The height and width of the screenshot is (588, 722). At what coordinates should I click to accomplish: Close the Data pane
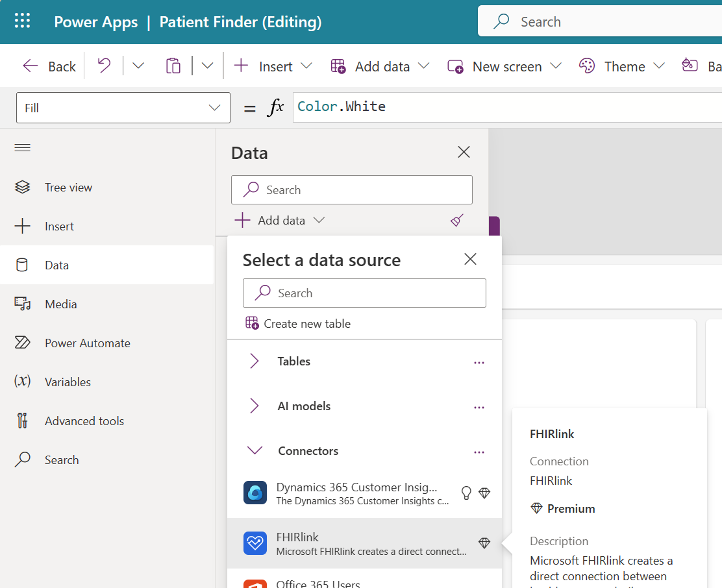click(464, 152)
